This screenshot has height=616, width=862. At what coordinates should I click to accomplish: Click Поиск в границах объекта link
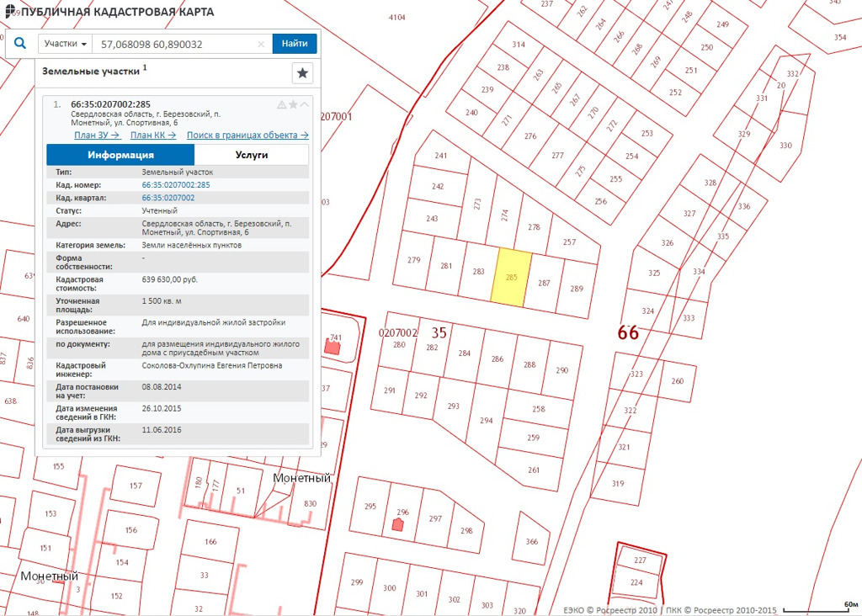coord(247,135)
